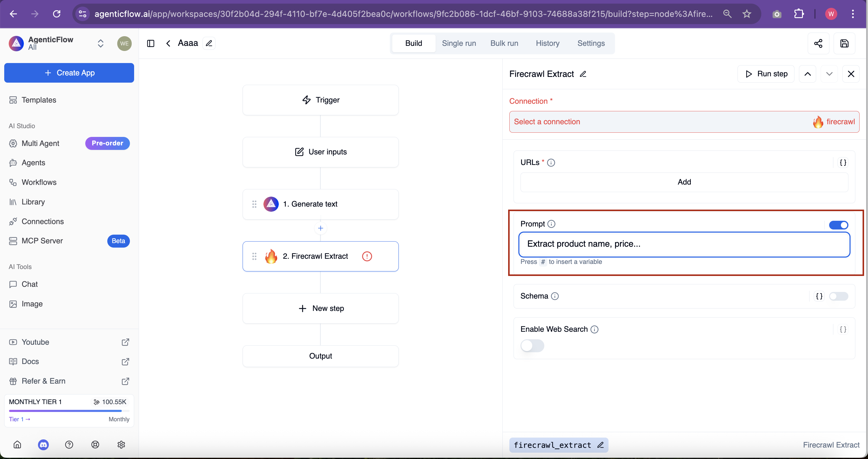The width and height of the screenshot is (868, 459).
Task: Expand the AgenticFlow workspace switcher
Action: [x=100, y=43]
